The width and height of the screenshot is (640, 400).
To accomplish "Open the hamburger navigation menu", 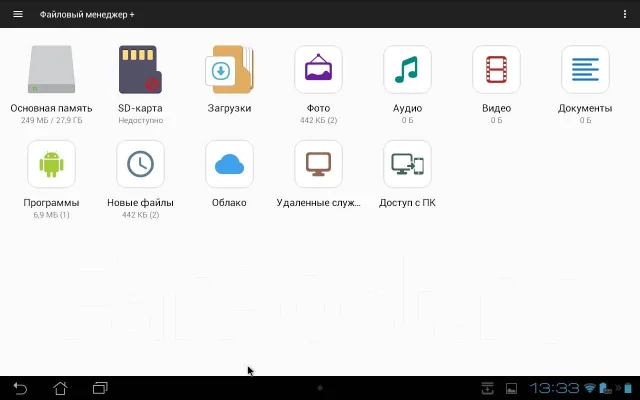I will coord(18,14).
